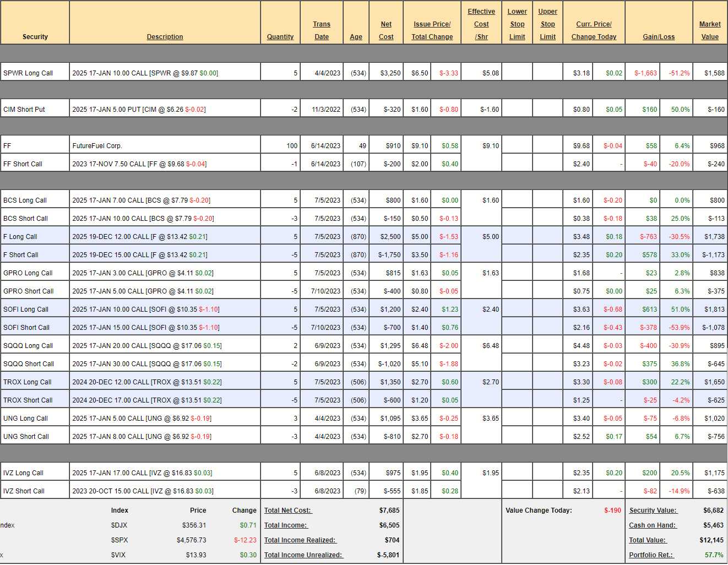Sort by the Quantity column header
The image size is (728, 565).
pyautogui.click(x=280, y=37)
